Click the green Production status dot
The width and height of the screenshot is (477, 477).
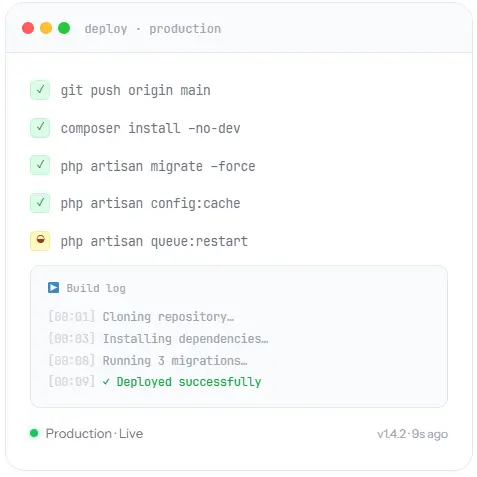[34, 433]
